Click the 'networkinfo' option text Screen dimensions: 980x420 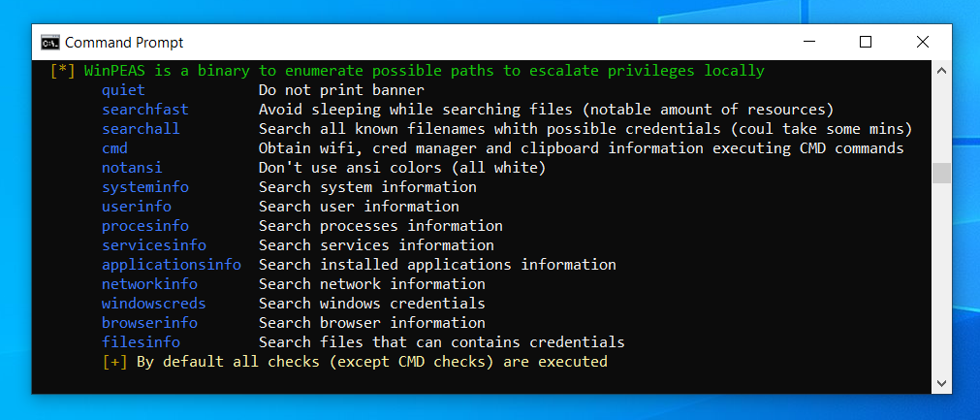coord(149,284)
